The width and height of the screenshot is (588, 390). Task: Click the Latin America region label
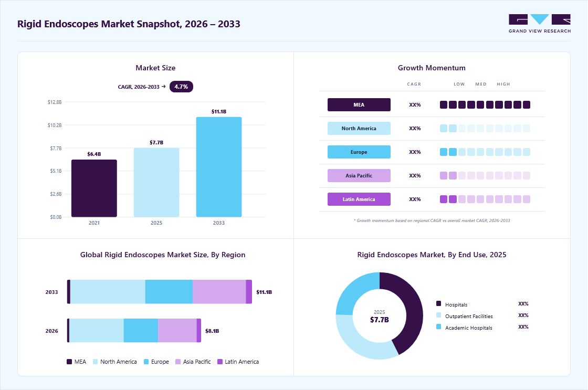pos(359,199)
